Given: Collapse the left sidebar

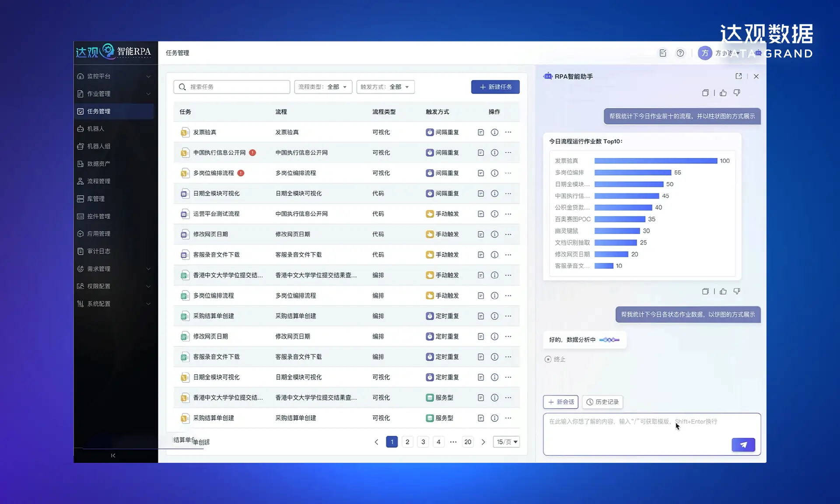Looking at the screenshot, I should pyautogui.click(x=113, y=455).
